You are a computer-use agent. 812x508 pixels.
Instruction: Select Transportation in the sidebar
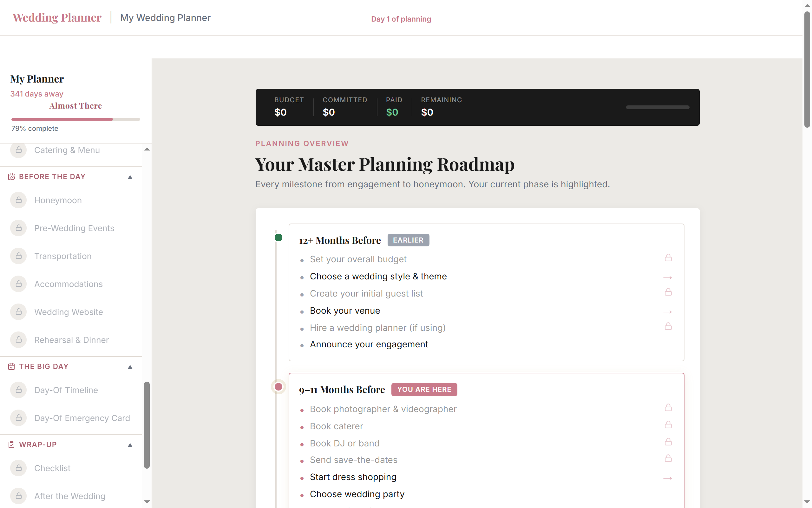tap(71, 256)
